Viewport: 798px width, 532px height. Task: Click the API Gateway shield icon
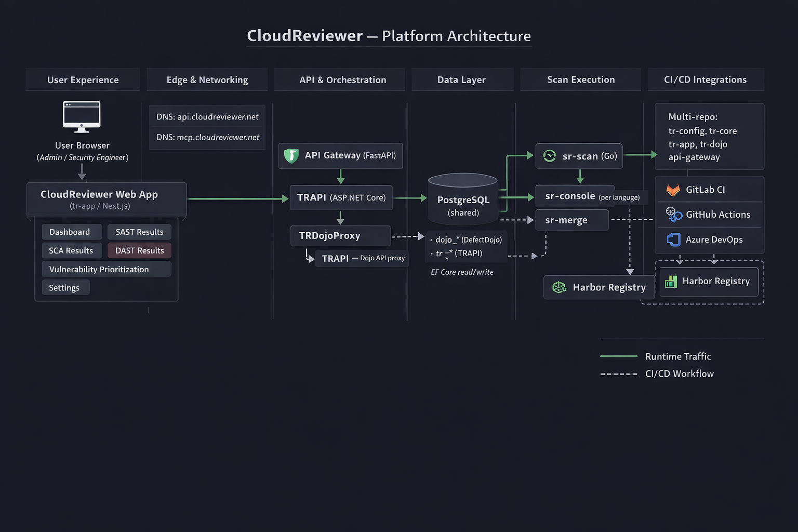(291, 155)
